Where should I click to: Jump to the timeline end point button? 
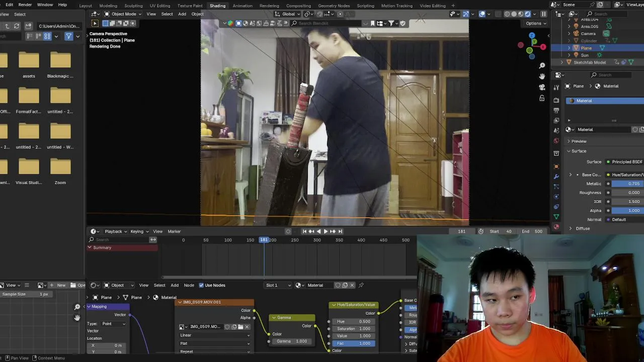[340, 231]
